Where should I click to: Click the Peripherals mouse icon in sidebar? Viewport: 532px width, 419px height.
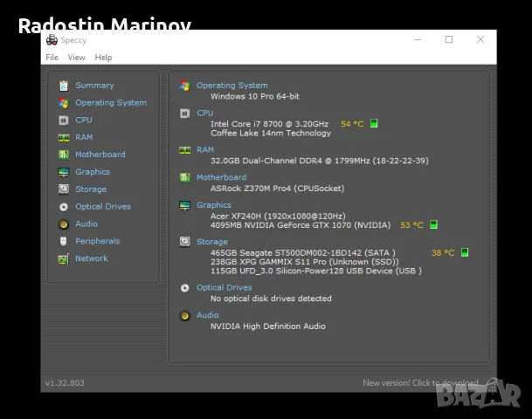click(x=64, y=242)
